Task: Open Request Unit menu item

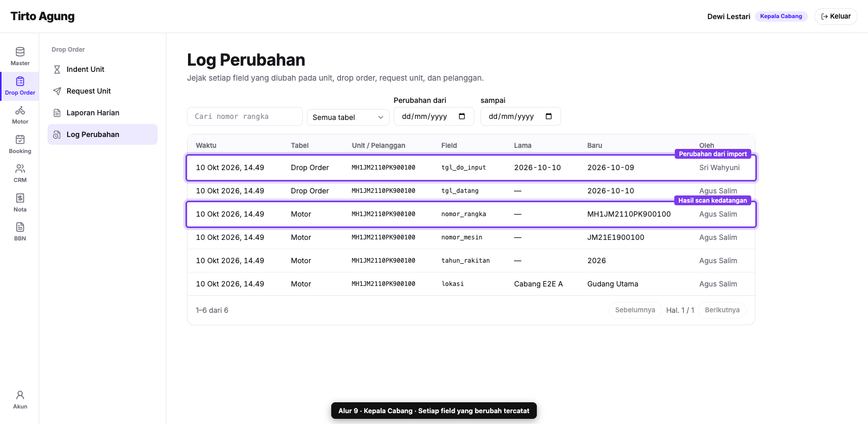Action: pos(102,91)
